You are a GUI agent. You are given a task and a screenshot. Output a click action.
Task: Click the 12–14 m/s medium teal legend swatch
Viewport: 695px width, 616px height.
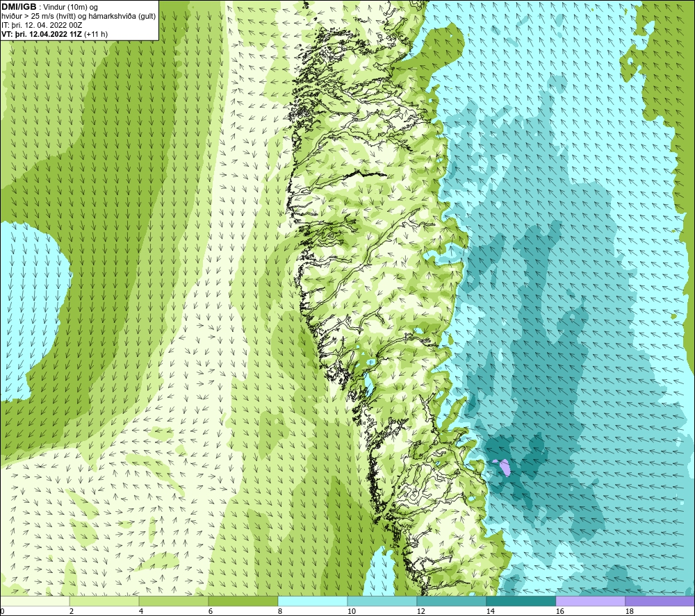pyautogui.click(x=452, y=601)
